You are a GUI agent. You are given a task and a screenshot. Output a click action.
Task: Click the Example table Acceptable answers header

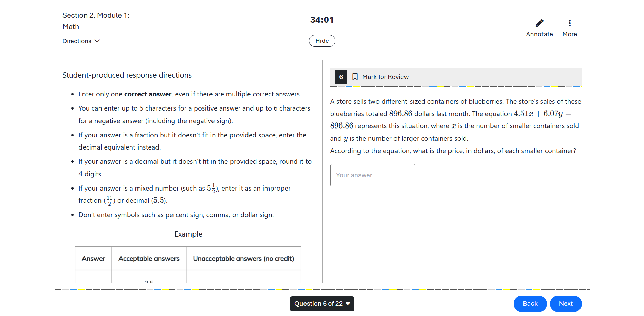(149, 259)
